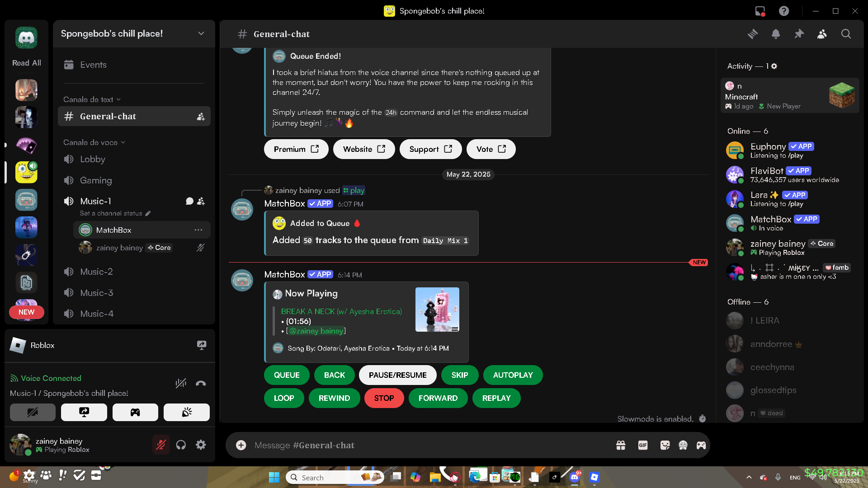Open the inbox icon in title bar

(760, 11)
